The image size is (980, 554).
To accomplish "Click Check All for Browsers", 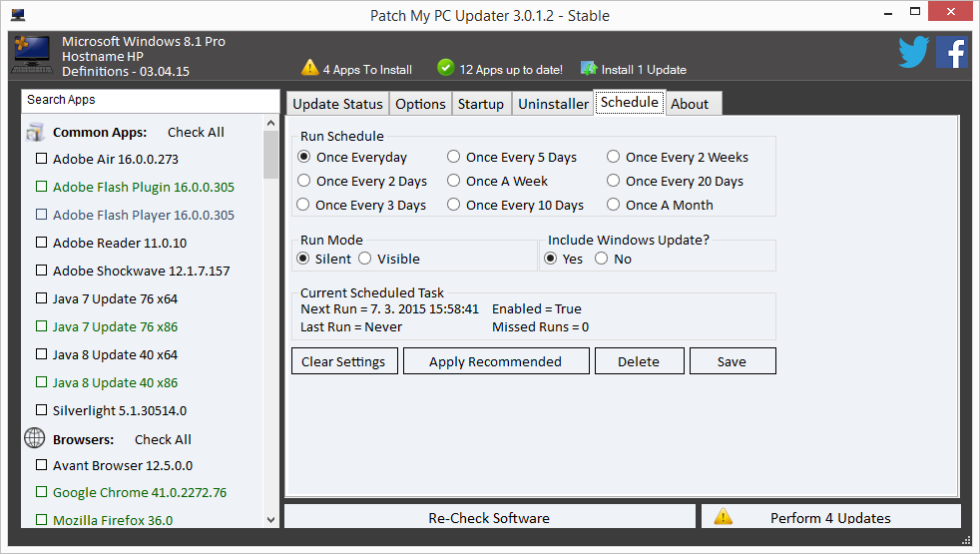I will coord(163,439).
